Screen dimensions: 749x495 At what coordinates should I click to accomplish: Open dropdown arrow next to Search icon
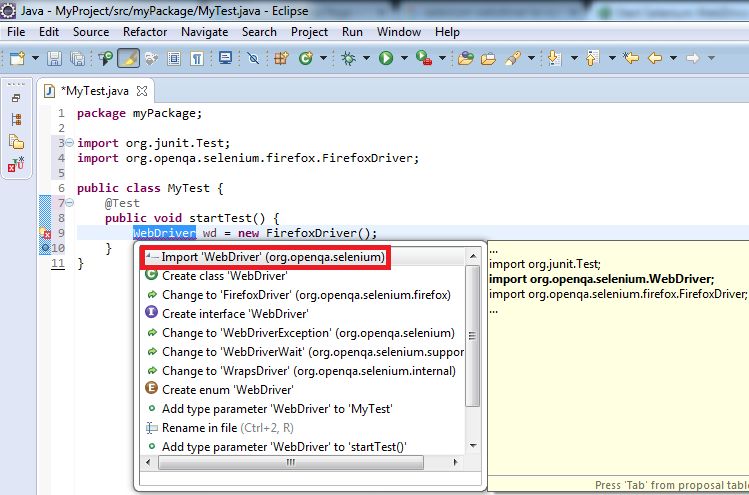click(x=531, y=58)
